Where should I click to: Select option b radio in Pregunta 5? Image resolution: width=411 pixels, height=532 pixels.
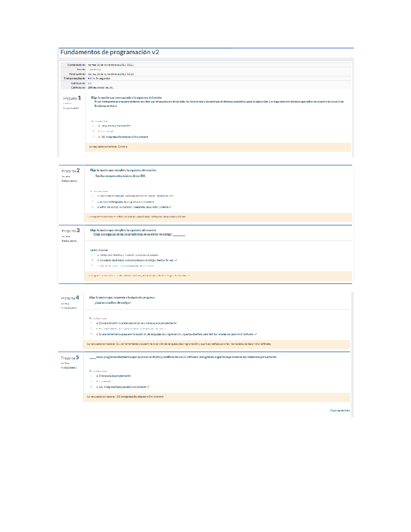tap(91, 381)
